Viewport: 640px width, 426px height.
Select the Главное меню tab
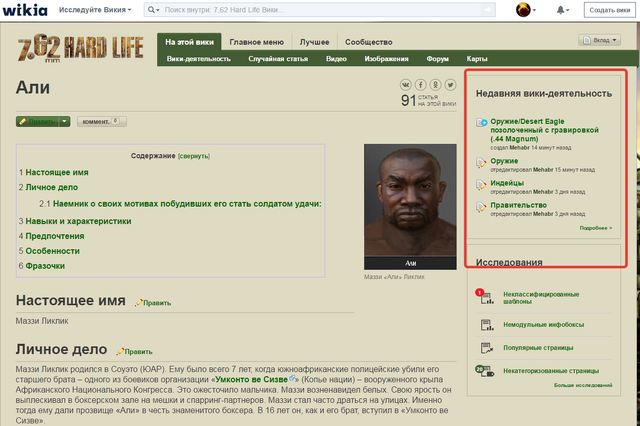pos(256,42)
